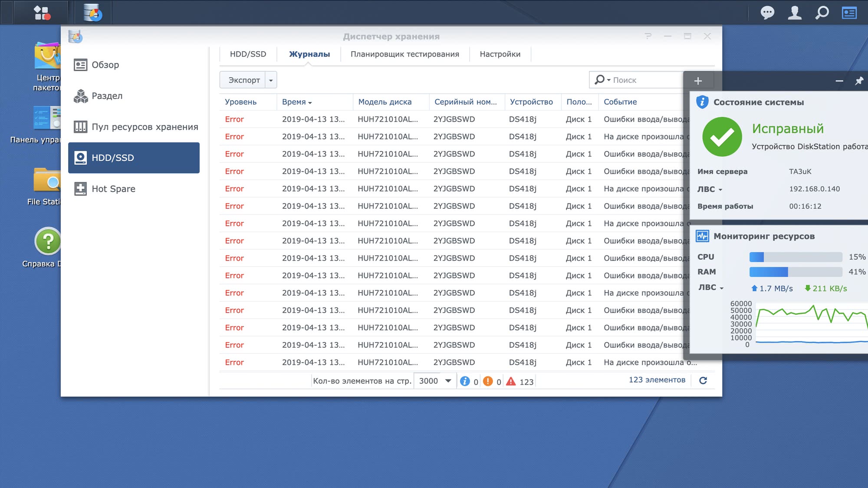Open Планировщик тестирования tab
The height and width of the screenshot is (488, 868).
(404, 54)
